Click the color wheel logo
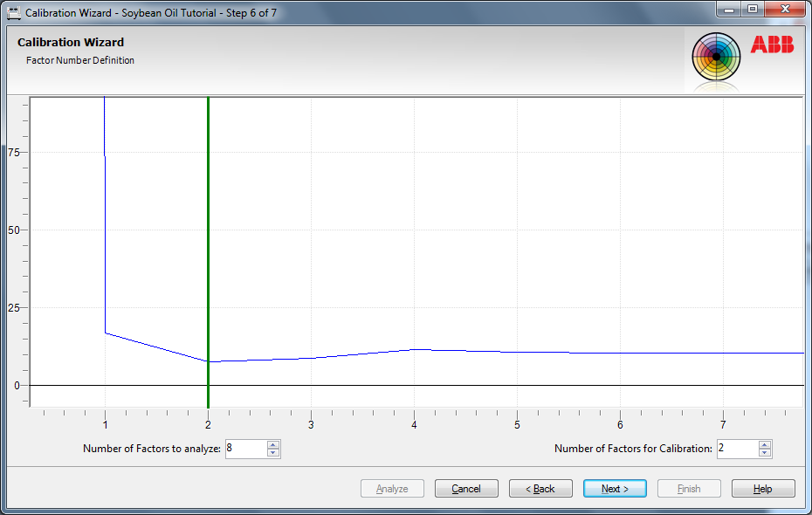The height and width of the screenshot is (515, 812). (716, 58)
